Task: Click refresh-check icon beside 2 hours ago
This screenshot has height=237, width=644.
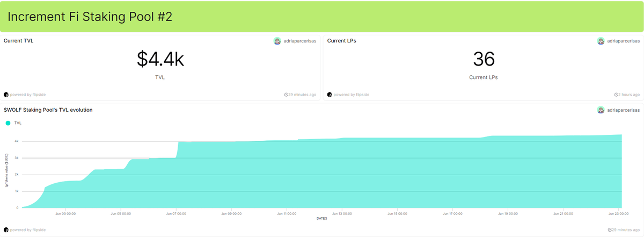Action: 616,95
